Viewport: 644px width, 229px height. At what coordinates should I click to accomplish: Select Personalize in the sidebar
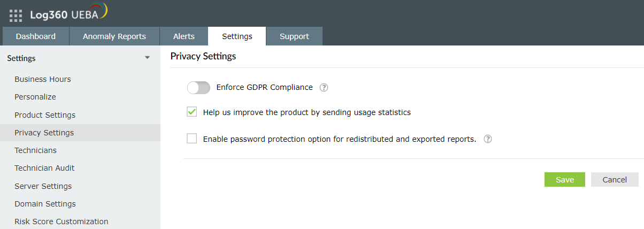tap(35, 97)
